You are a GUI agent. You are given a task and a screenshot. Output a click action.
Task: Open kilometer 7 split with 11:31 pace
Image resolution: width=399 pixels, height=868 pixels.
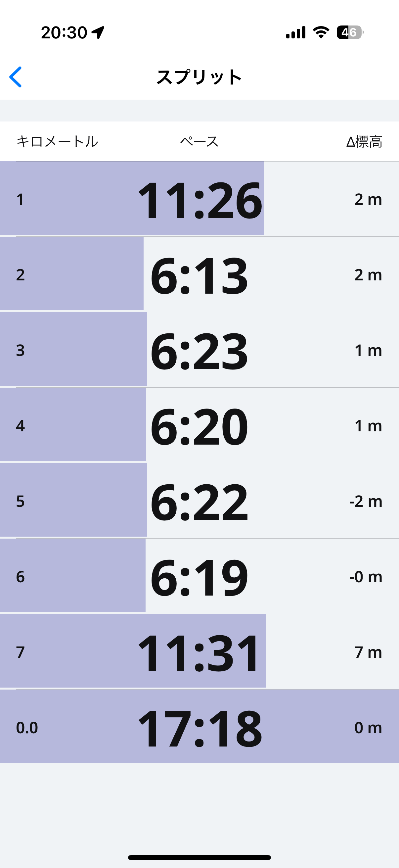199,652
